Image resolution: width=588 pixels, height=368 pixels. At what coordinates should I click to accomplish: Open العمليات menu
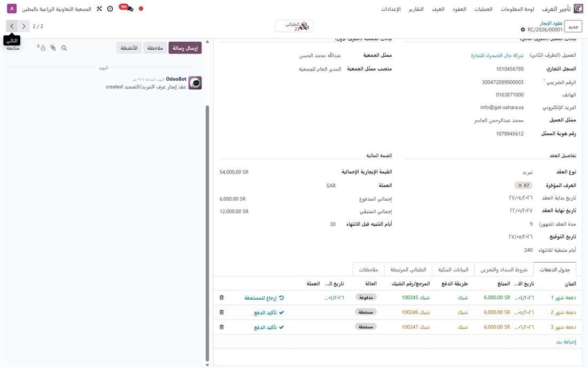pos(483,9)
